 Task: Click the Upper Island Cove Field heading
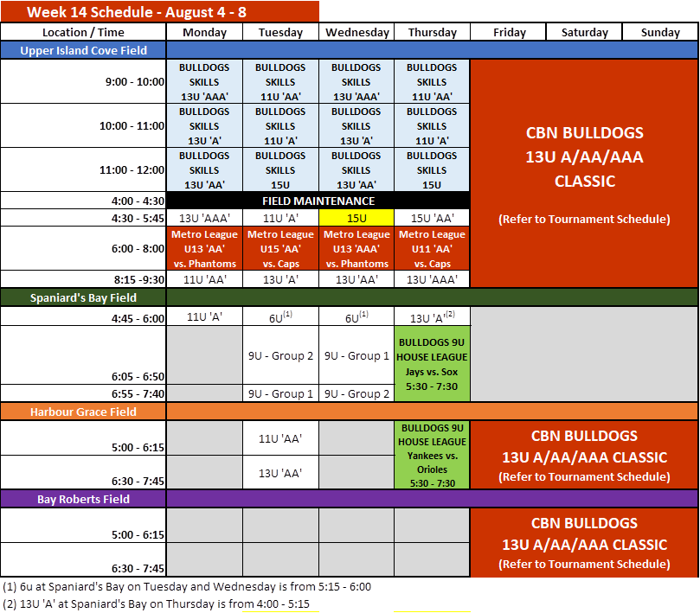(83, 50)
